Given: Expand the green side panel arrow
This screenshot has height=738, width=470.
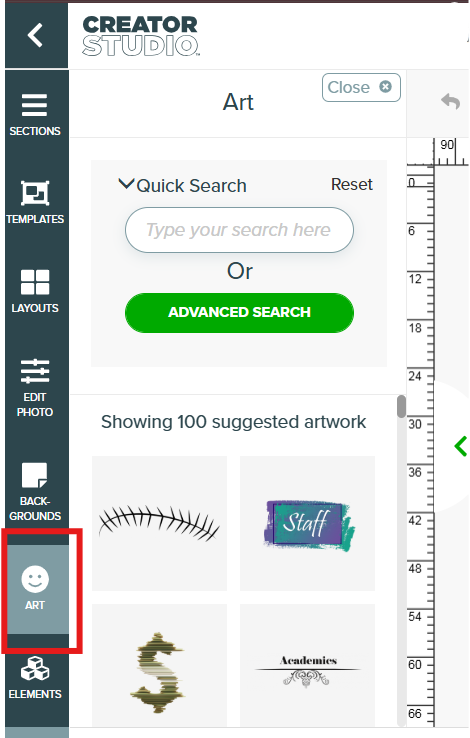Looking at the screenshot, I should click(x=461, y=446).
